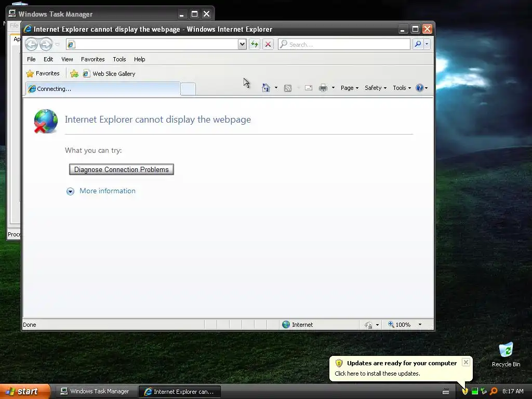Expand the Home dropdown arrow
The height and width of the screenshot is (399, 532).
276,88
